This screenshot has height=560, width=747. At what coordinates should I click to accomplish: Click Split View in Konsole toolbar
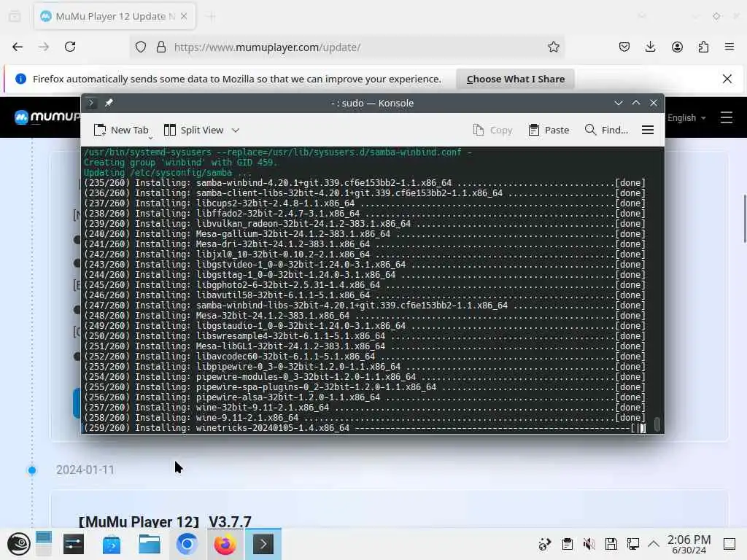click(x=194, y=130)
